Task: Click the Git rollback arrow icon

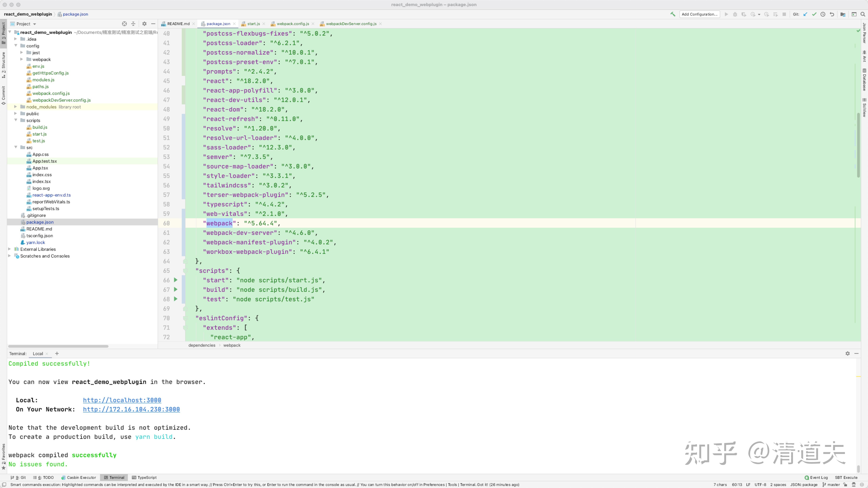Action: click(x=832, y=14)
